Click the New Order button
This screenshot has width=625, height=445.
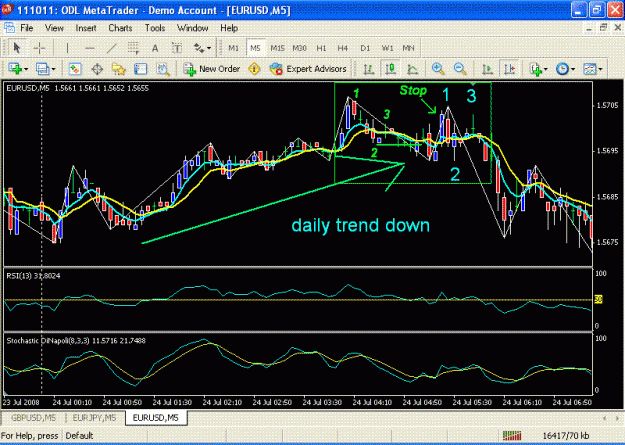coord(212,69)
